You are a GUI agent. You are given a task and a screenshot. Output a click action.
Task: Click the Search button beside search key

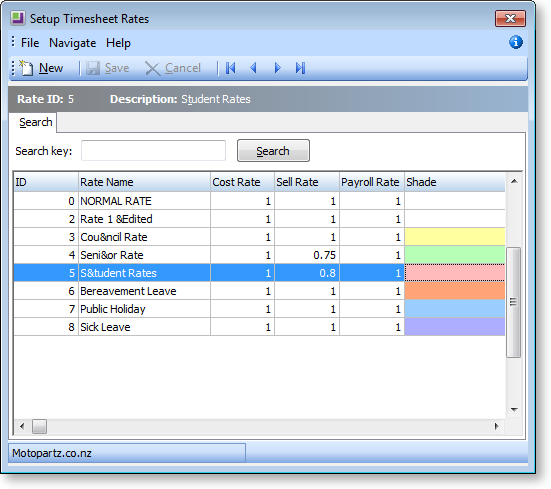click(x=273, y=151)
